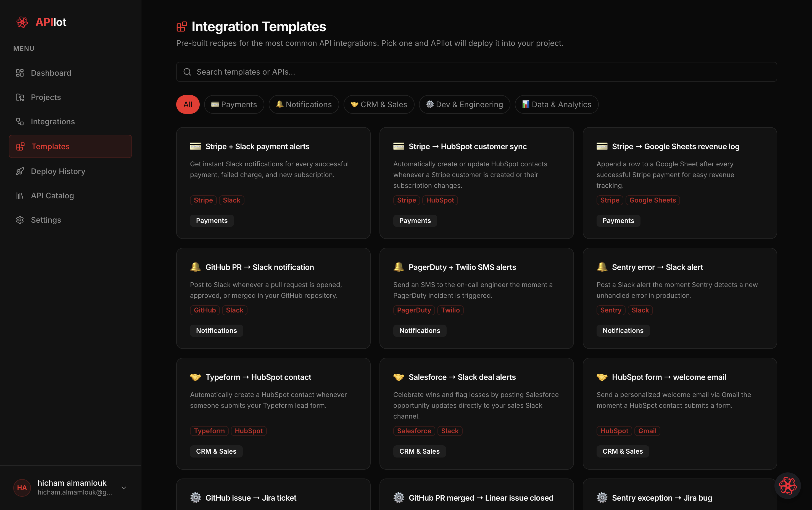Click the APIlot logo icon
The image size is (812, 510).
[x=22, y=22]
